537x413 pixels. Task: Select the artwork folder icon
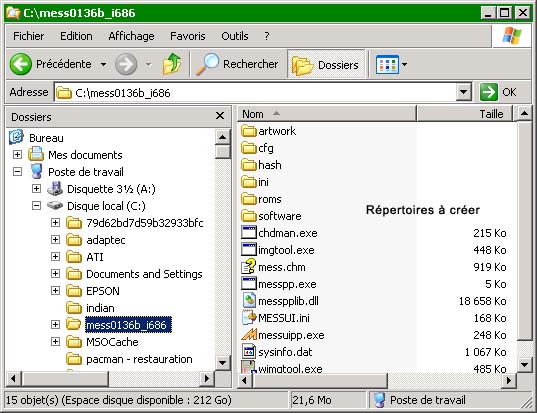[x=249, y=131]
